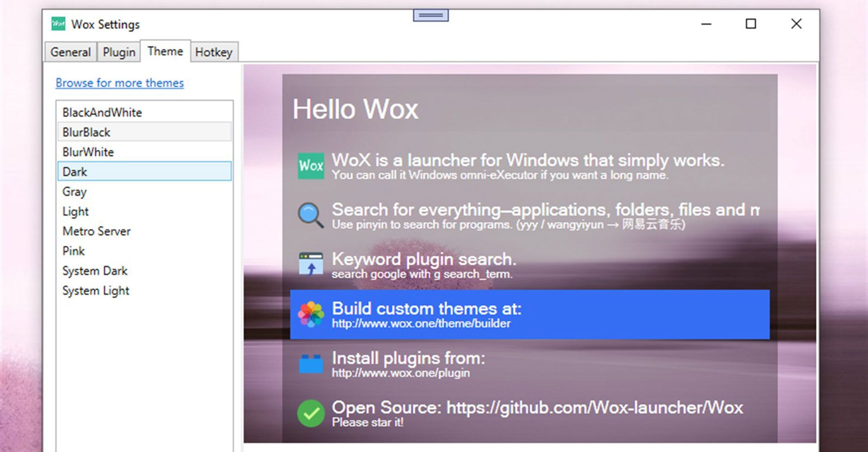Click the Hello Wox query box
Screen dimensions: 868x452
pos(530,109)
